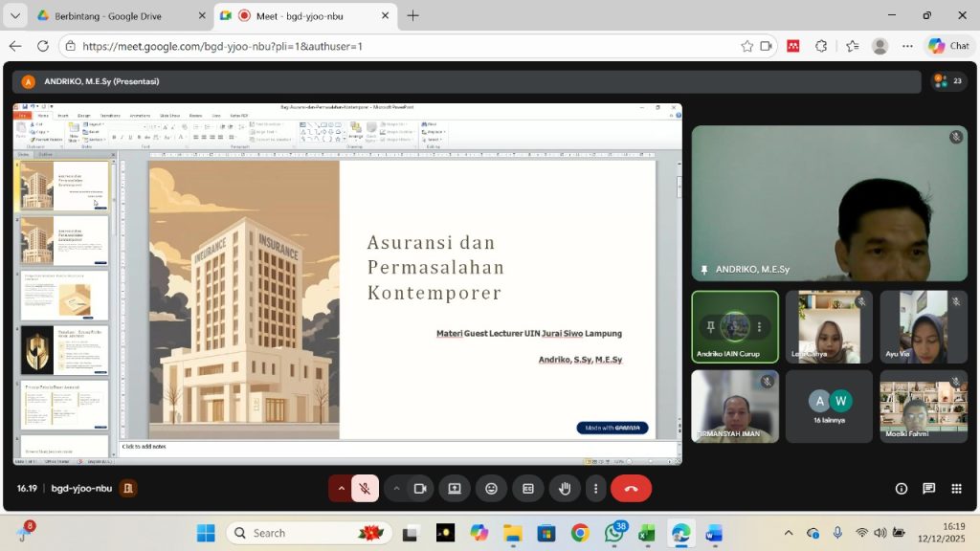The height and width of the screenshot is (551, 980).
Task: Leave the call with red hang-up button
Action: coord(631,488)
